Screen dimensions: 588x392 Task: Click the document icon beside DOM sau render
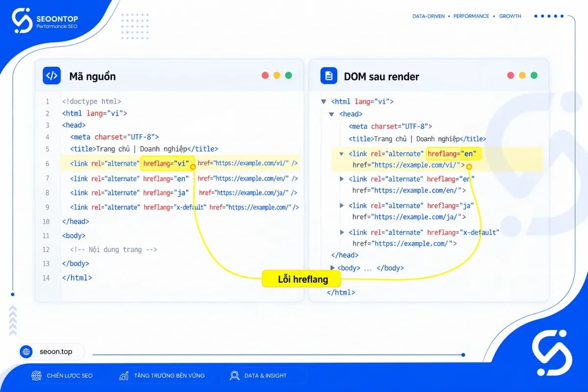pos(329,76)
